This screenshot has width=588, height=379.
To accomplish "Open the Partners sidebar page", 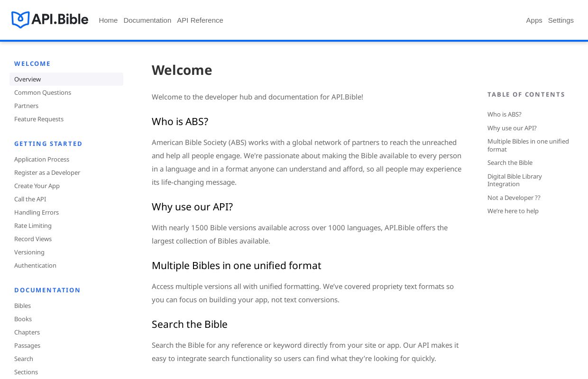I will point(26,106).
